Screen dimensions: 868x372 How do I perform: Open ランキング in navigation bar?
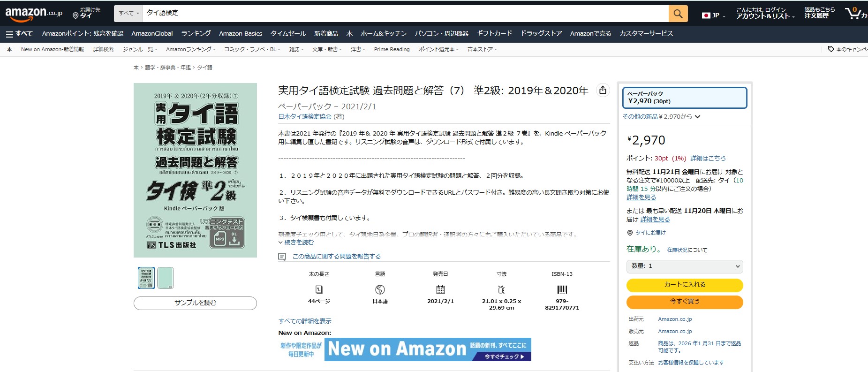pyautogui.click(x=196, y=34)
